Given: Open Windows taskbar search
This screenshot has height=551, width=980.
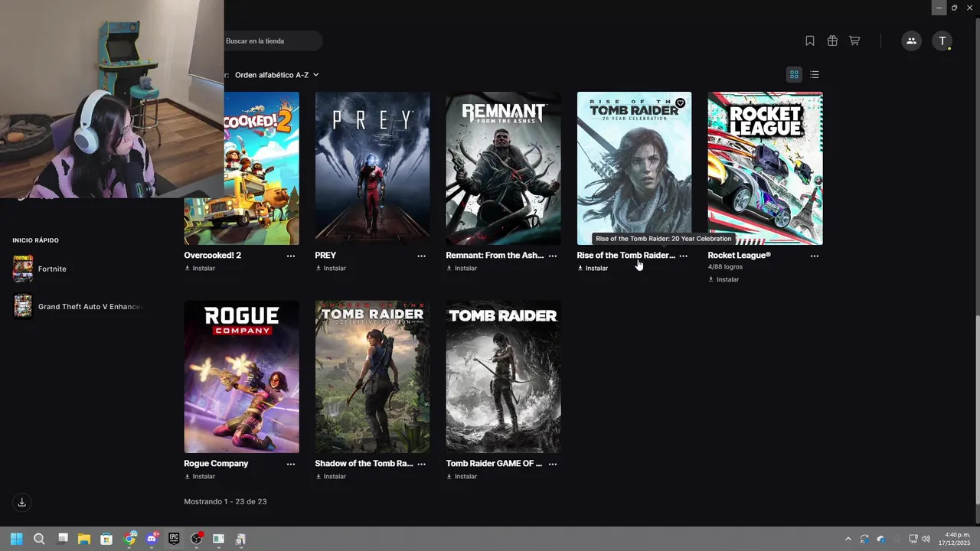Looking at the screenshot, I should (x=39, y=539).
